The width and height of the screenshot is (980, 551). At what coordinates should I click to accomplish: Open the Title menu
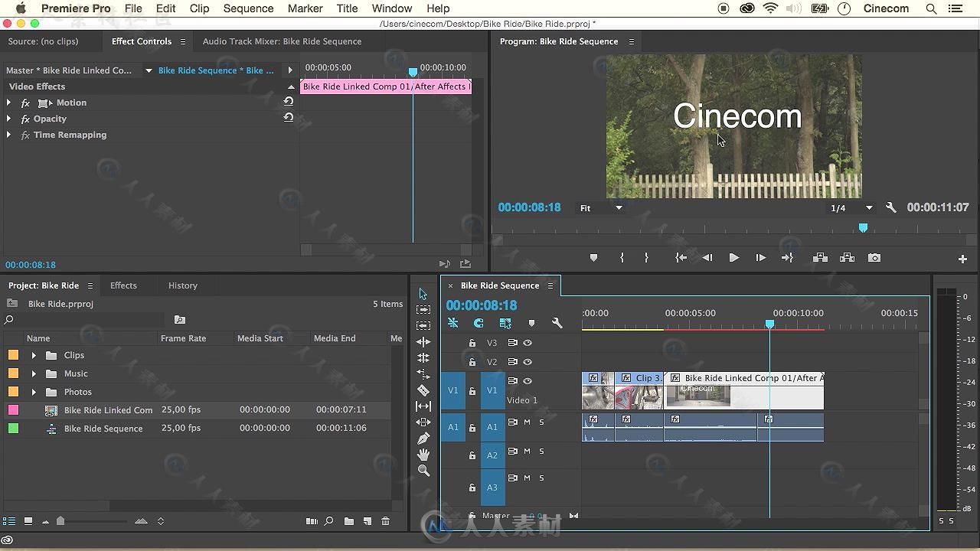347,8
